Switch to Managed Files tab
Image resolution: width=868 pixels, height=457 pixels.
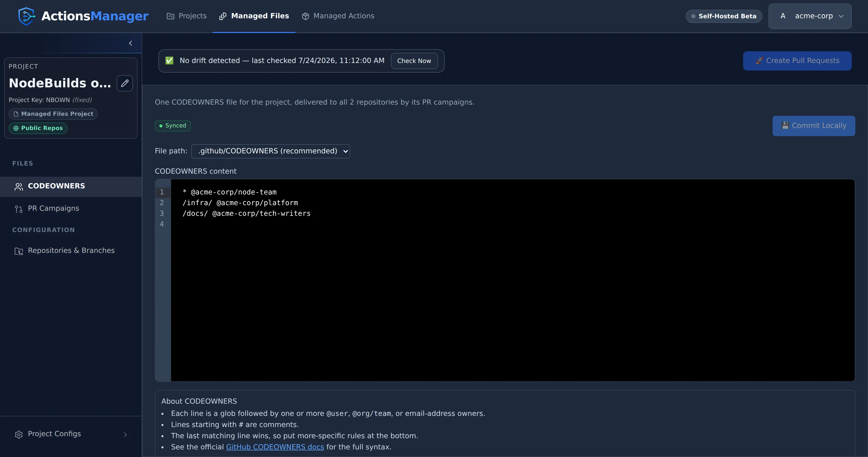tap(254, 16)
